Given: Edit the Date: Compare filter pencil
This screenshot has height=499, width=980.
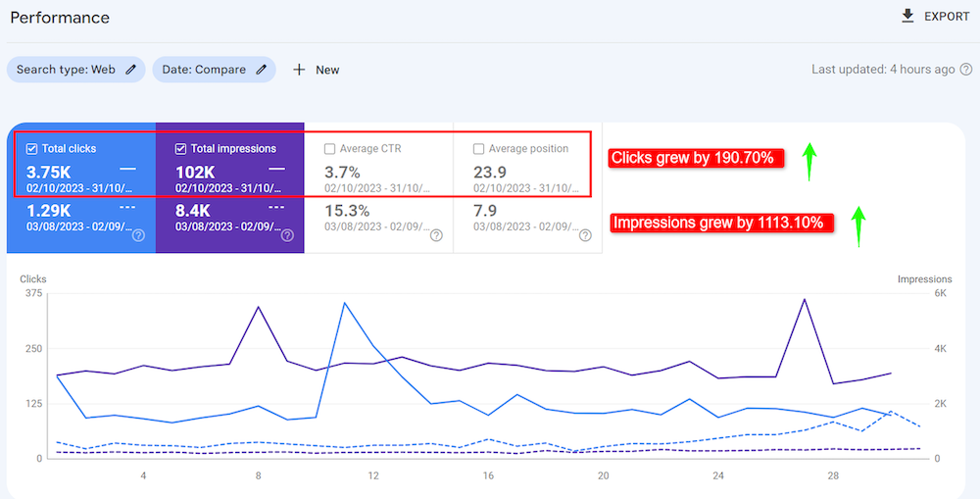Looking at the screenshot, I should point(262,70).
